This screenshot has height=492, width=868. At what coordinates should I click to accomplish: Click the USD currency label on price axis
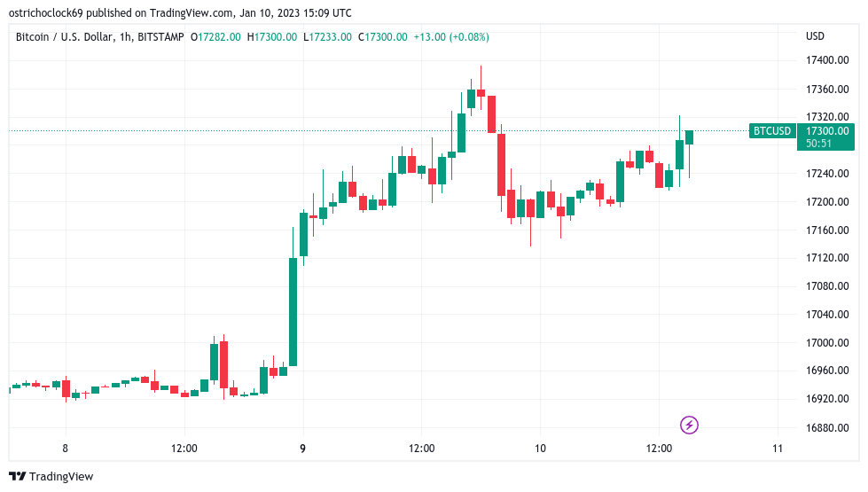point(815,36)
